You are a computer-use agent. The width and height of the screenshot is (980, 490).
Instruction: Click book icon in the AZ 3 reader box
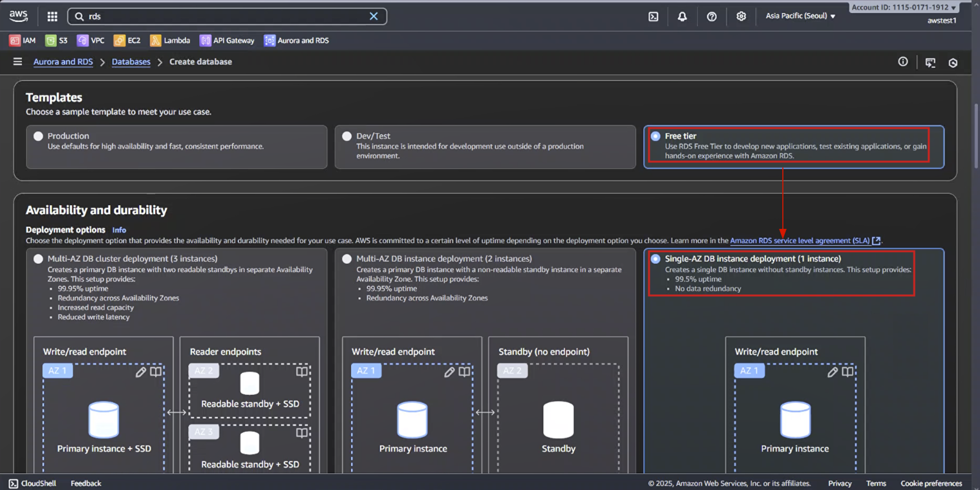302,433
